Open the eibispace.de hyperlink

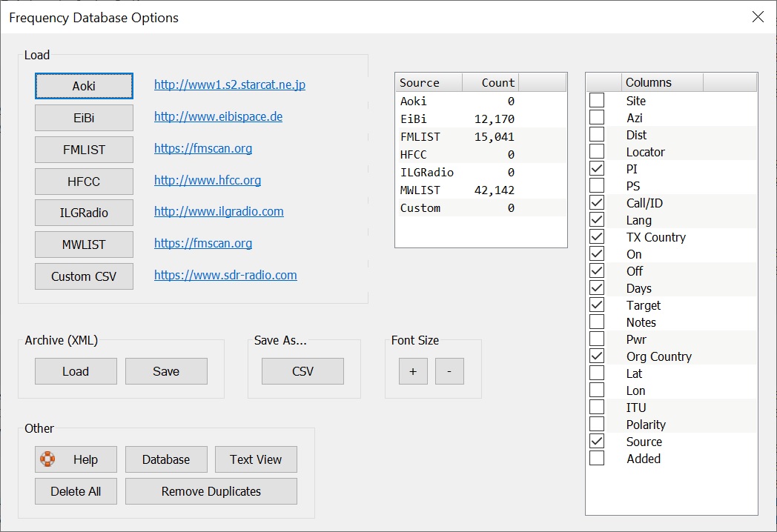tap(218, 117)
